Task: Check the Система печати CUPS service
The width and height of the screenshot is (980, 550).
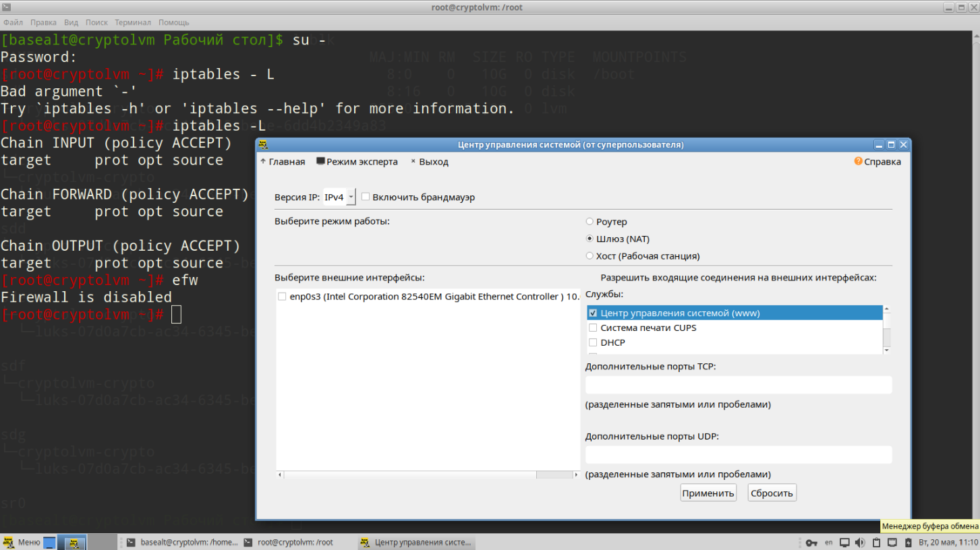Action: click(593, 328)
